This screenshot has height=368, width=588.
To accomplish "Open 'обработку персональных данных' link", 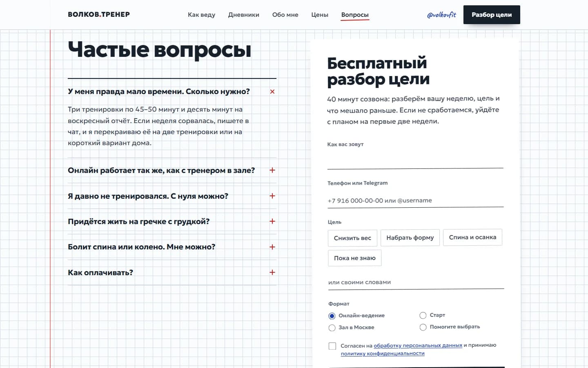I will click(x=418, y=346).
